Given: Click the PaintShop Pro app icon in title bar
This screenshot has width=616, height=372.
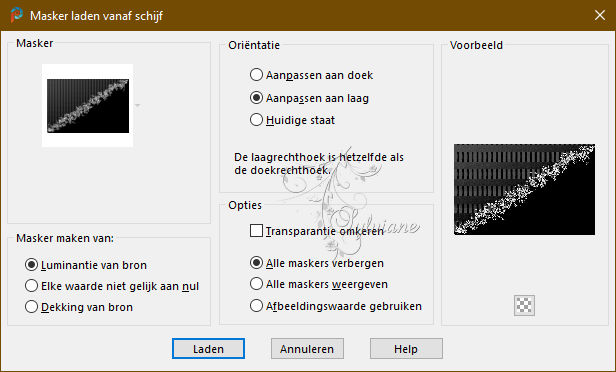Looking at the screenshot, I should click(16, 15).
